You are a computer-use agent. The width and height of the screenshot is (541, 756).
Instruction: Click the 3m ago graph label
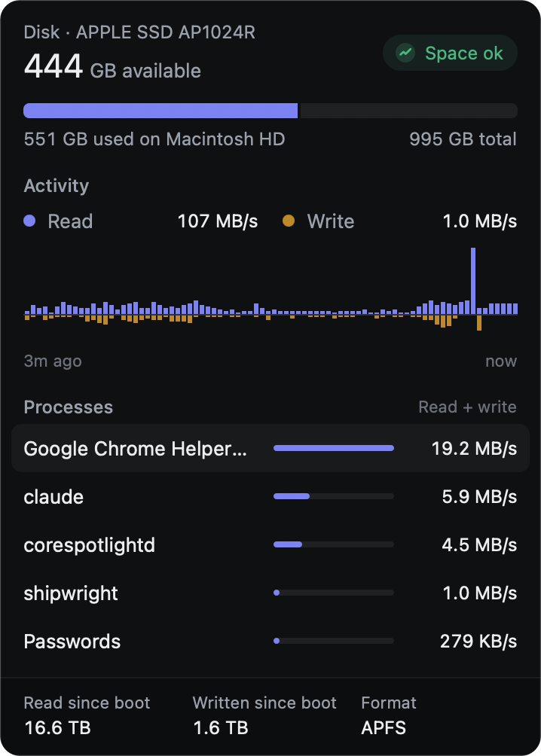click(x=53, y=361)
